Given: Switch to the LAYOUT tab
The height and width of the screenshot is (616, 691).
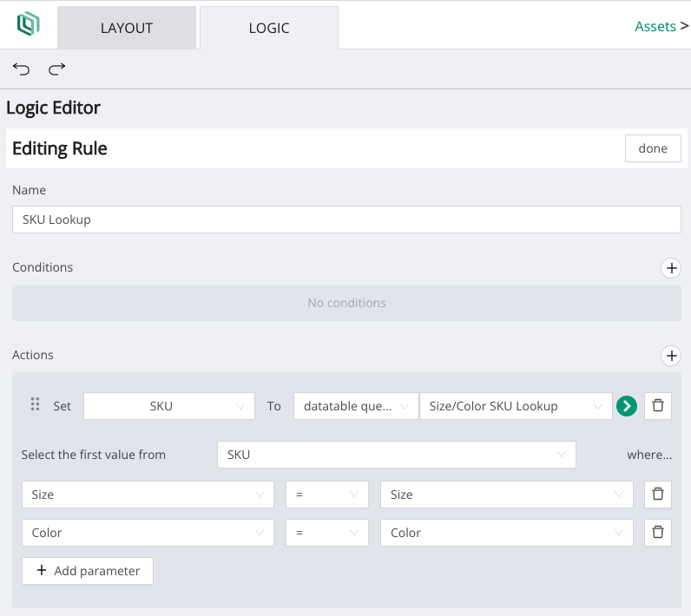Looking at the screenshot, I should pos(127,28).
